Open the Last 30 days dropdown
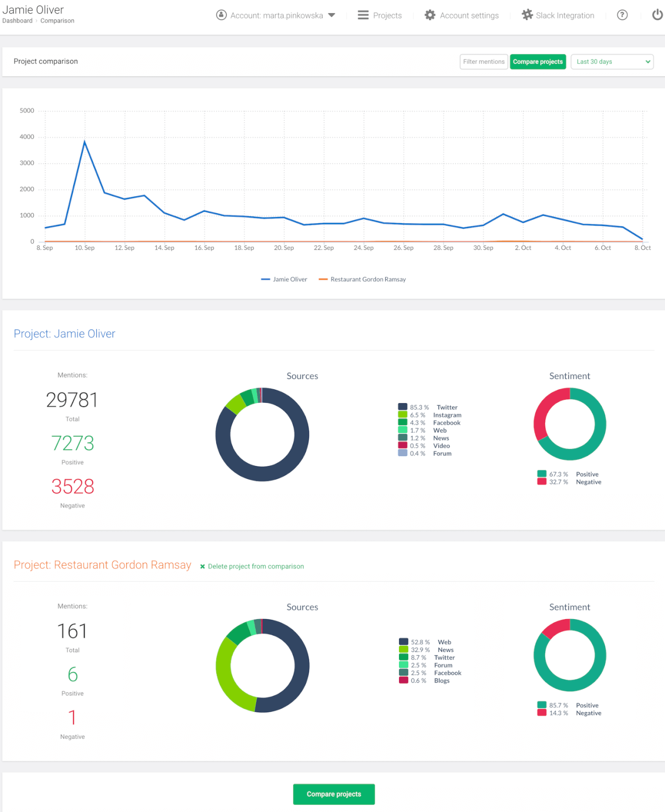 coord(612,61)
